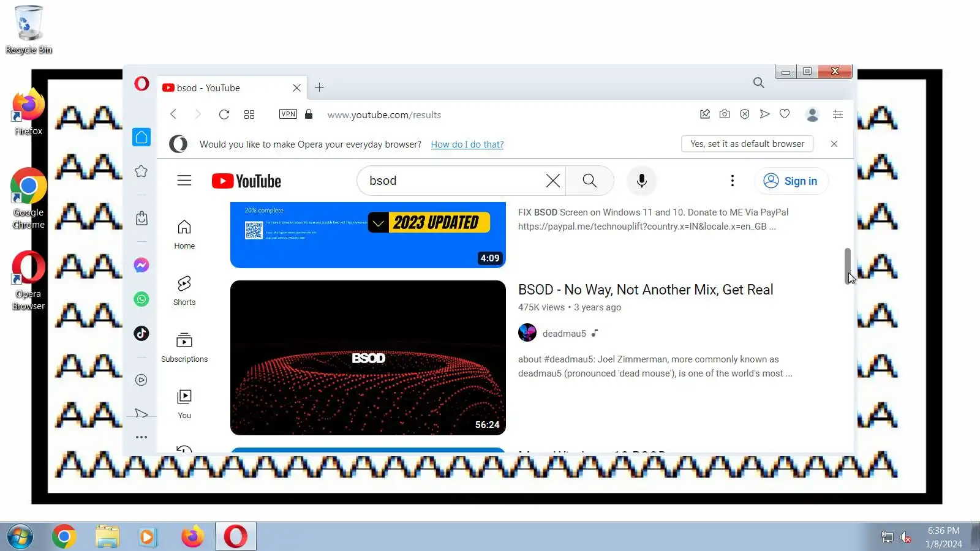Go back to the previous page

click(x=173, y=114)
